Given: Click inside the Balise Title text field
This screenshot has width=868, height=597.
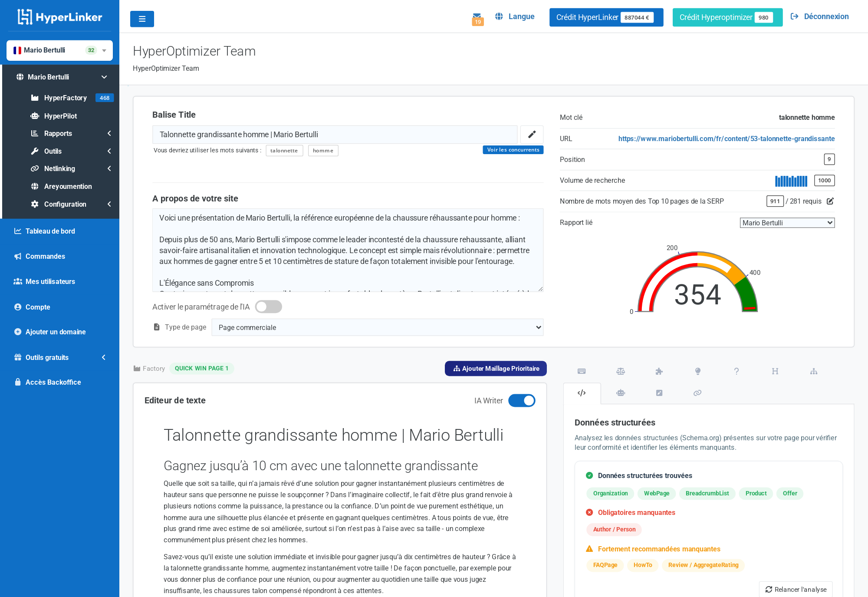Looking at the screenshot, I should pyautogui.click(x=334, y=135).
